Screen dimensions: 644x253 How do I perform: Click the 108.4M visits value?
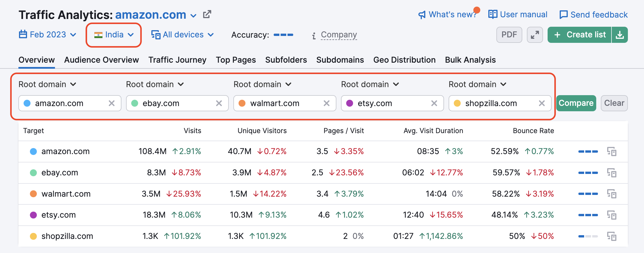153,151
